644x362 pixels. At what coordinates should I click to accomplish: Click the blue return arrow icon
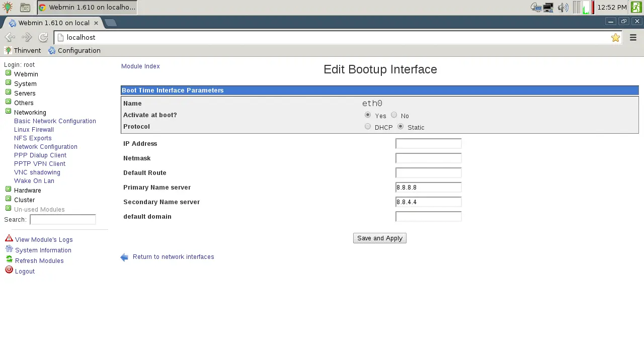pyautogui.click(x=124, y=257)
